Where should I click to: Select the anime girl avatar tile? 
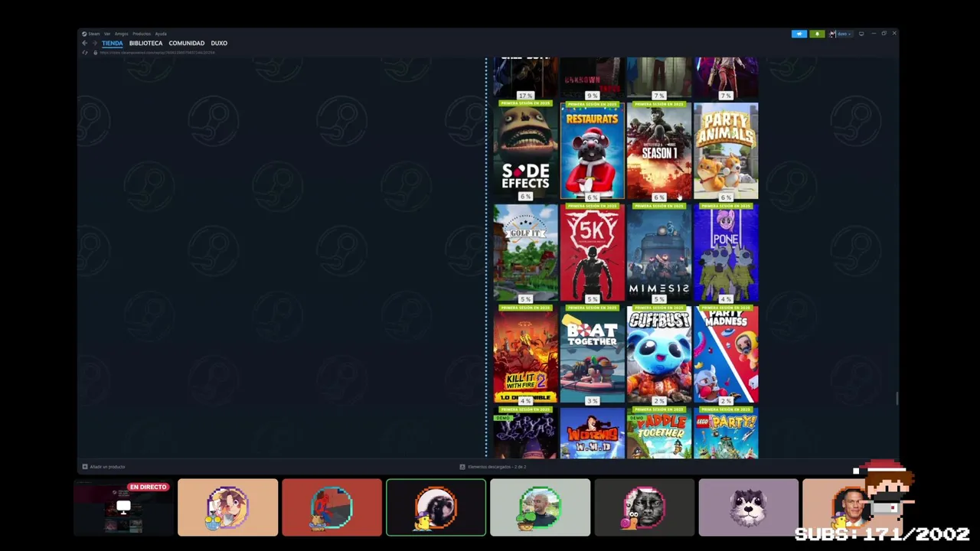tap(227, 507)
